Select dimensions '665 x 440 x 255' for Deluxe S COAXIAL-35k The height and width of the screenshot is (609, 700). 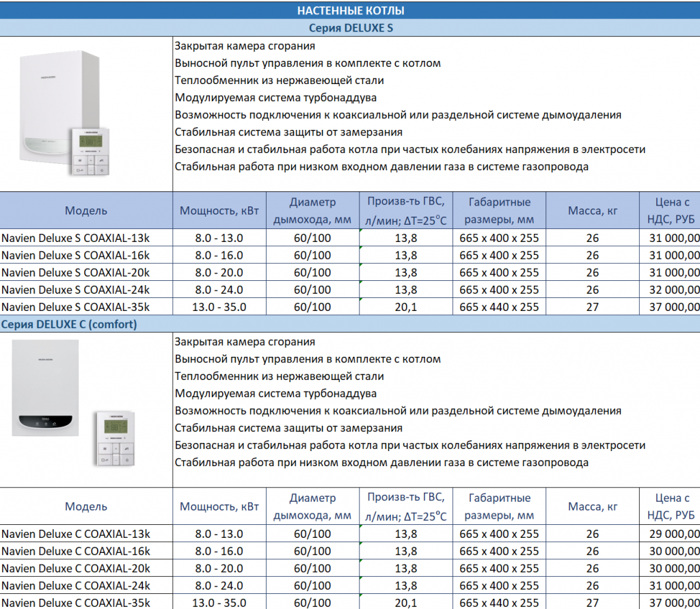[499, 307]
